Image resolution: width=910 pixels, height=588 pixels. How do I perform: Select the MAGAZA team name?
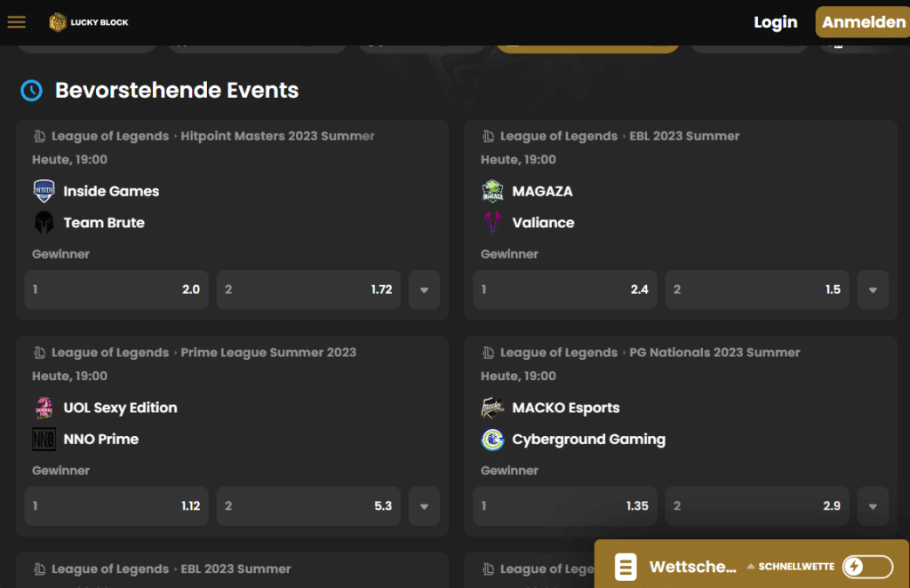coord(542,191)
